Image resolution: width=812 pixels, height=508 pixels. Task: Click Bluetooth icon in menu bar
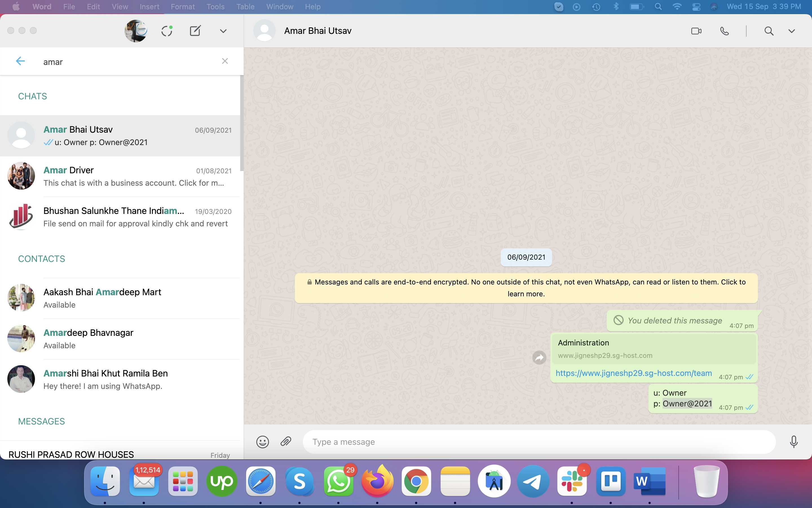point(616,7)
